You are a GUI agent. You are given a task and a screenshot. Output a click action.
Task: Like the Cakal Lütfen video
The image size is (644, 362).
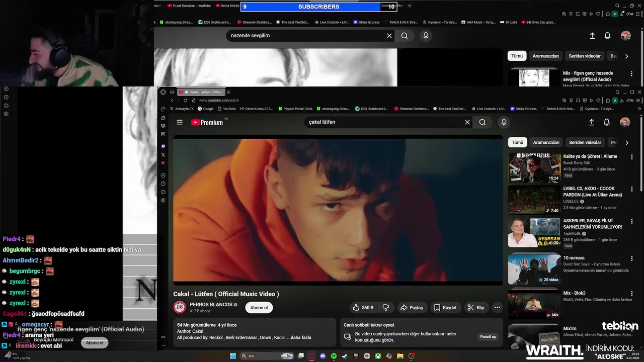tap(363, 307)
